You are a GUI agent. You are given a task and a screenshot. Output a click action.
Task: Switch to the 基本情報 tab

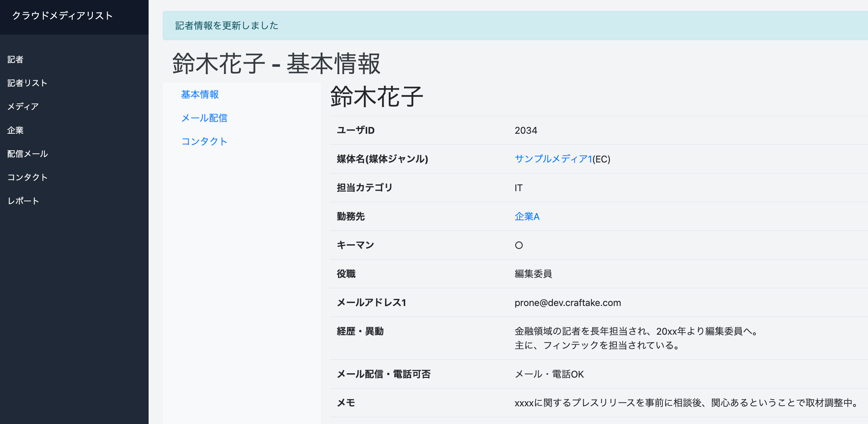tap(200, 95)
